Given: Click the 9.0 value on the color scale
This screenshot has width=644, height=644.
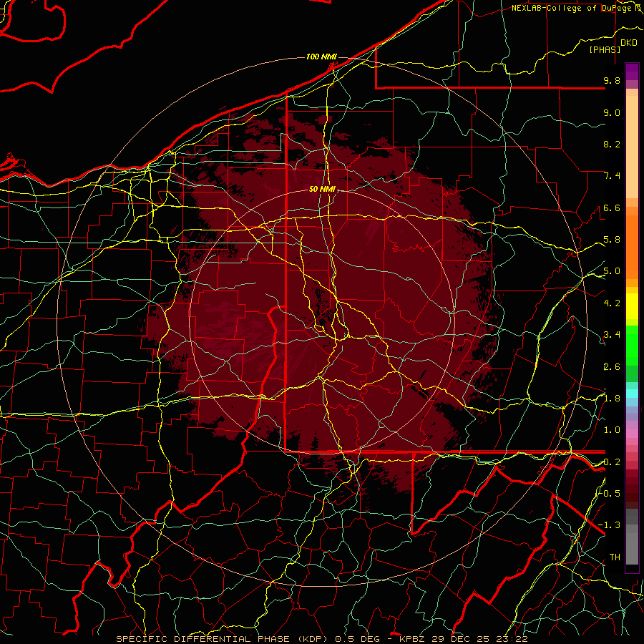Looking at the screenshot, I should pyautogui.click(x=612, y=112).
